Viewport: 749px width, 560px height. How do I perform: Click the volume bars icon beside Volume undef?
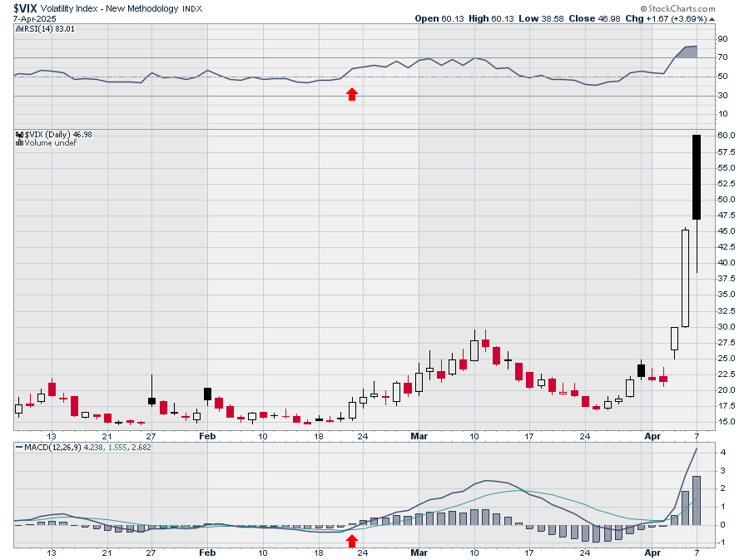[19, 143]
